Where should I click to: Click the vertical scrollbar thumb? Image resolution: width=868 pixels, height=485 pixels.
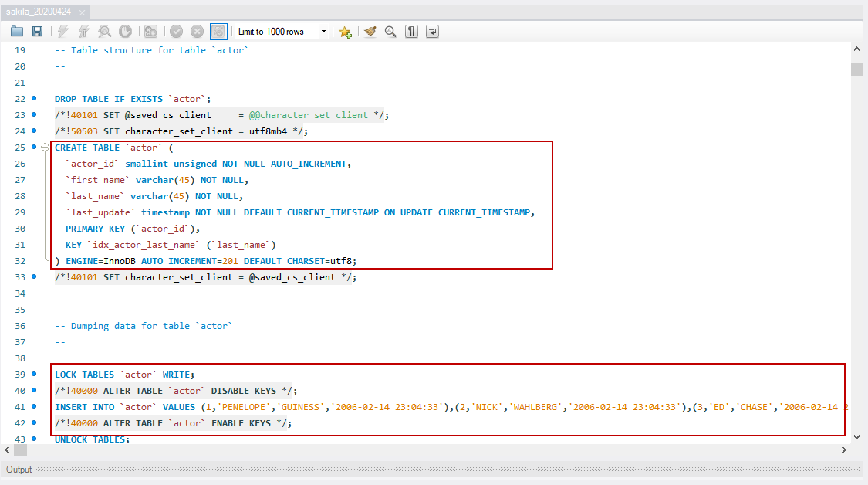[856, 70]
